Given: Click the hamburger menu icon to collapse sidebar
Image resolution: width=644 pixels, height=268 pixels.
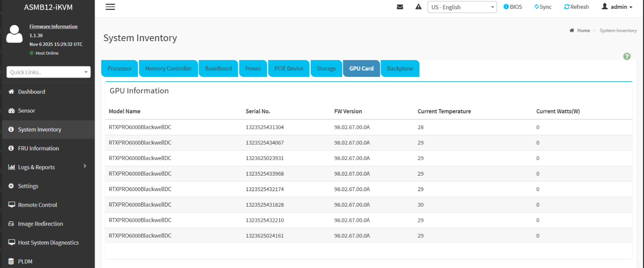Looking at the screenshot, I should [110, 7].
